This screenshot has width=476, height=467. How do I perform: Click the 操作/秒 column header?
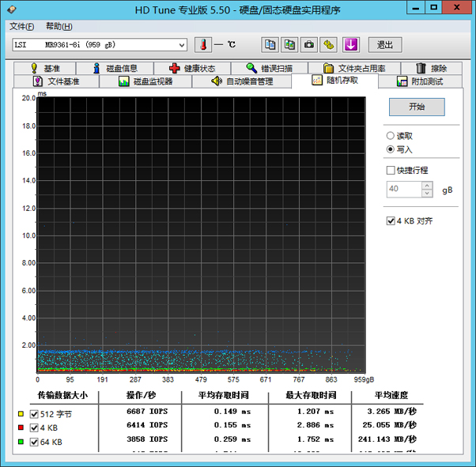point(141,395)
